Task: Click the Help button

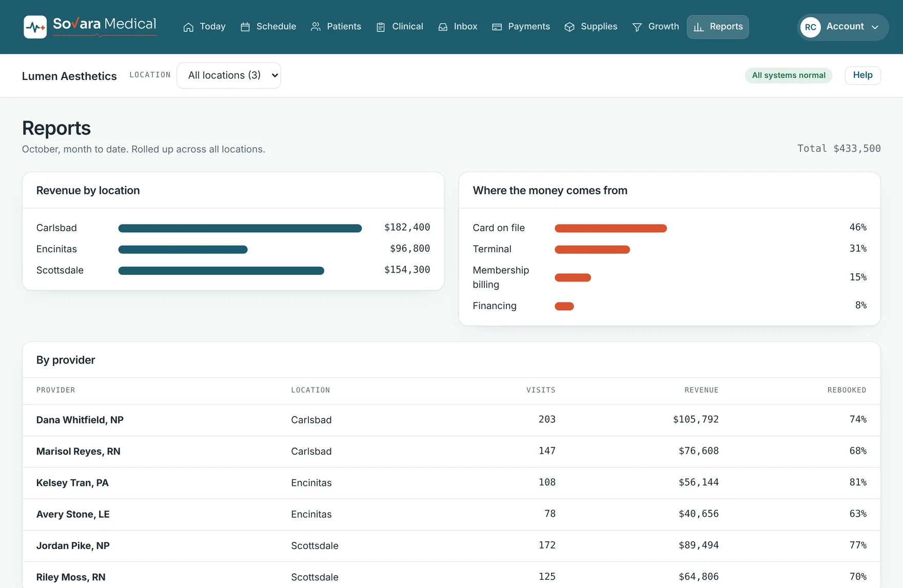Action: (x=862, y=75)
